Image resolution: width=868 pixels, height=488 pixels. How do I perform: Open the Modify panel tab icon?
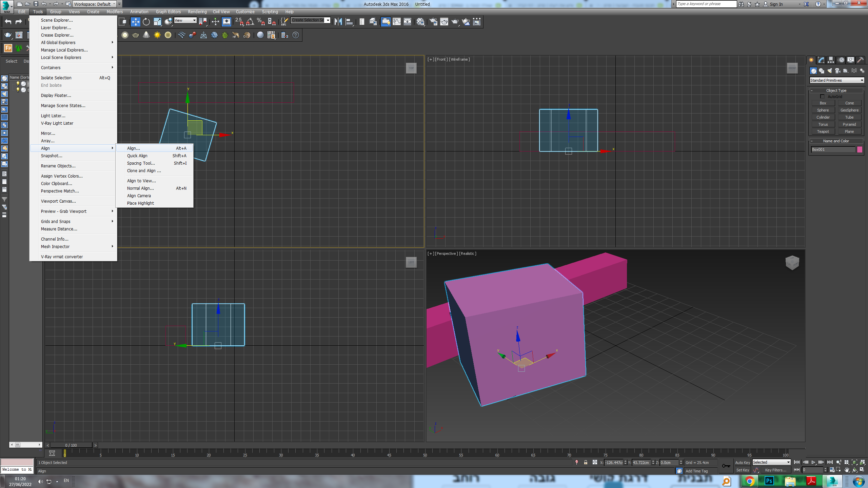tap(821, 60)
